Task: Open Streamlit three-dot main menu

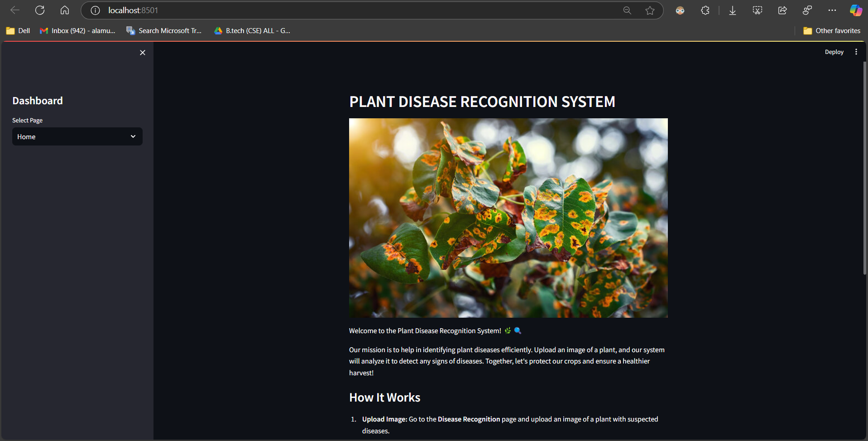Action: pyautogui.click(x=856, y=52)
